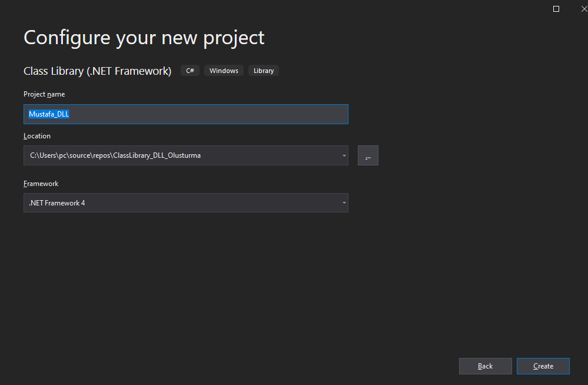This screenshot has height=385, width=588.
Task: Click the Class Library (.NET Framework) subtitle
Action: point(98,71)
